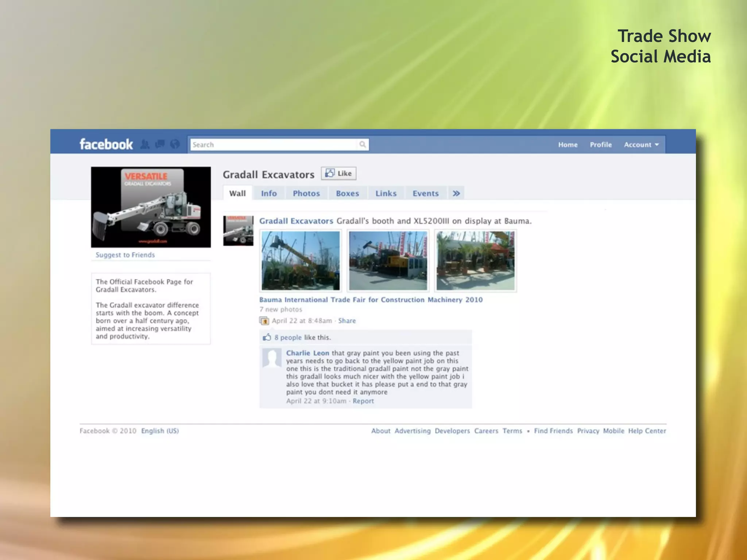Screen dimensions: 747x560
Task: Click English (US) language link
Action: (x=160, y=431)
